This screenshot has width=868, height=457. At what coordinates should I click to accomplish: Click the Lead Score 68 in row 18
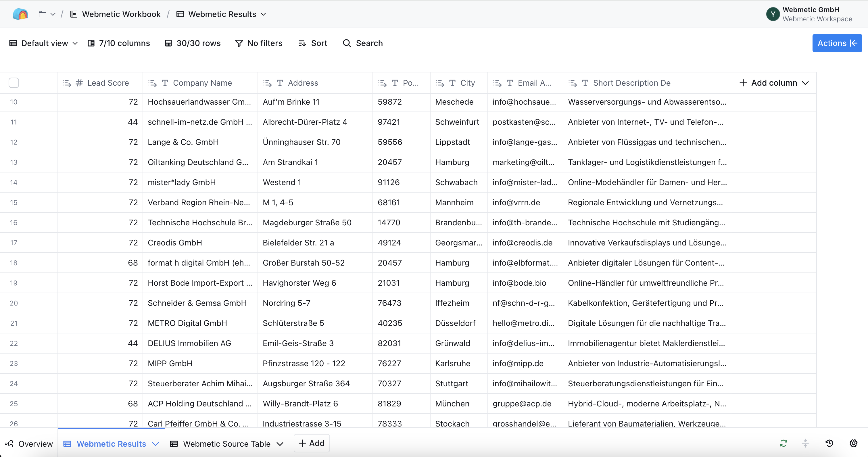point(100,263)
